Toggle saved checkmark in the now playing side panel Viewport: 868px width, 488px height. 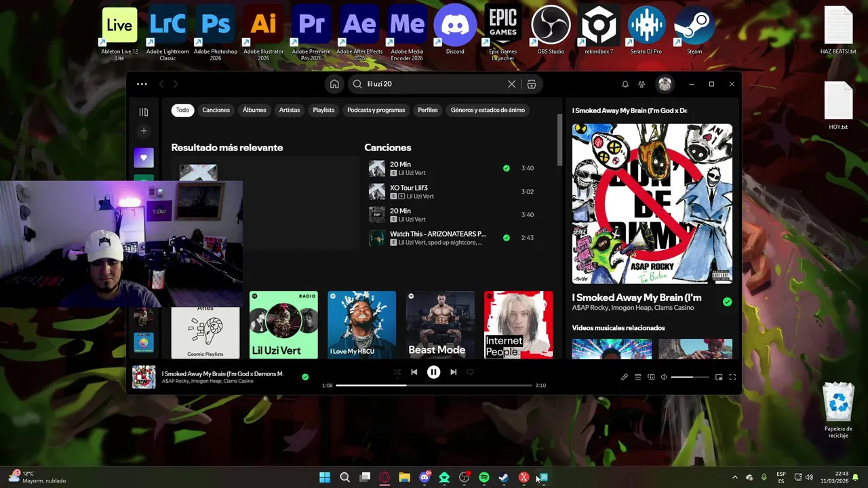(x=727, y=302)
